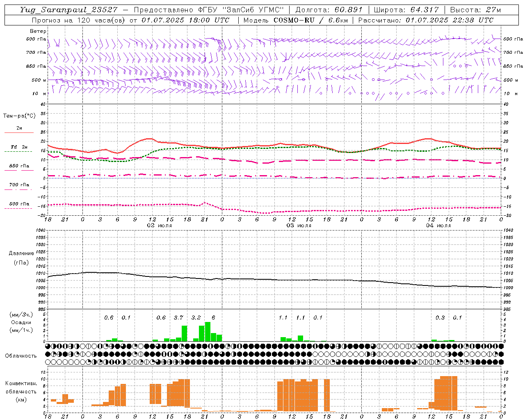Click the tallest green precipitation bar
The image size is (525, 420).
coord(208,332)
